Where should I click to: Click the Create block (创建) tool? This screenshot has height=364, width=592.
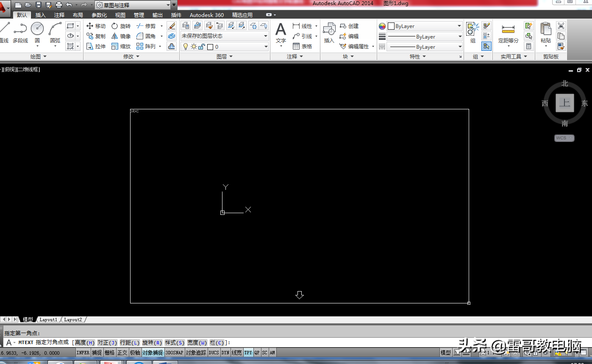click(349, 26)
